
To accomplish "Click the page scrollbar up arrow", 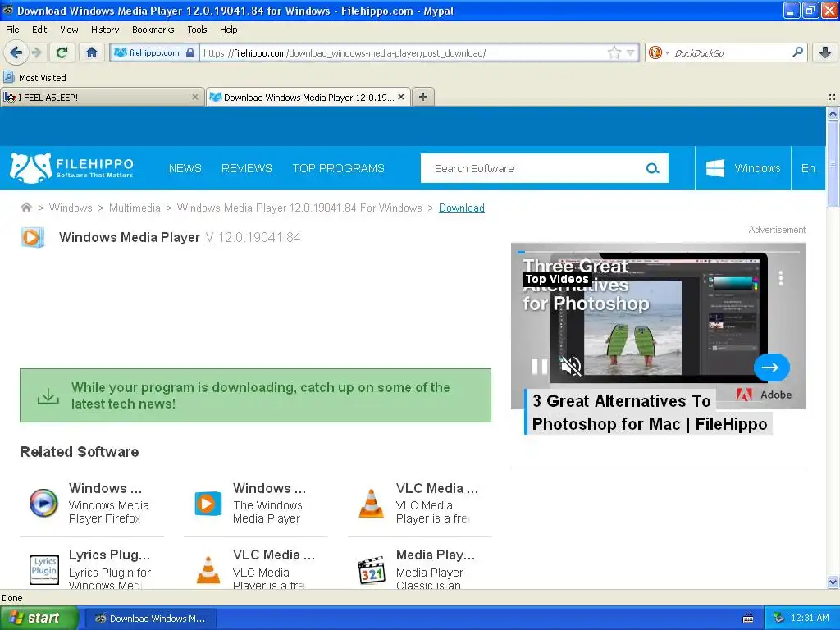I will (833, 113).
